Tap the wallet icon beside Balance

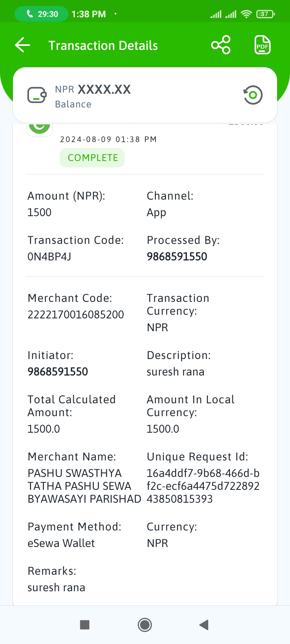pyautogui.click(x=37, y=95)
